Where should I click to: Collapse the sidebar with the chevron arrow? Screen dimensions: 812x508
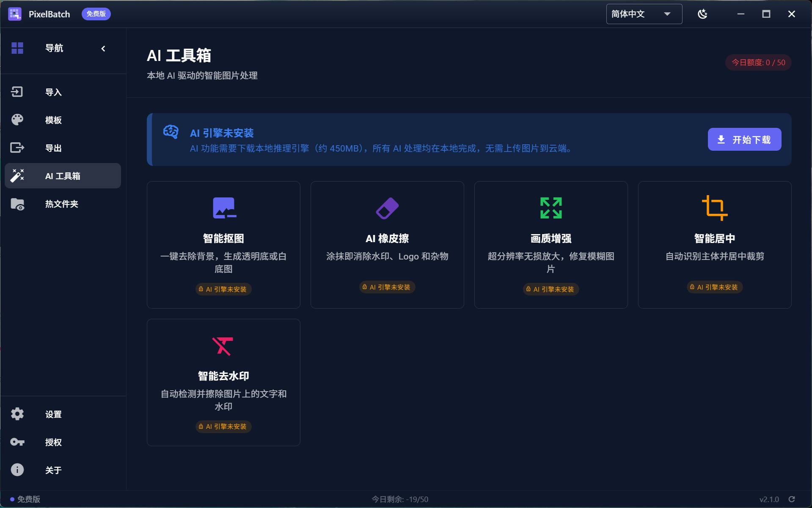pyautogui.click(x=103, y=49)
